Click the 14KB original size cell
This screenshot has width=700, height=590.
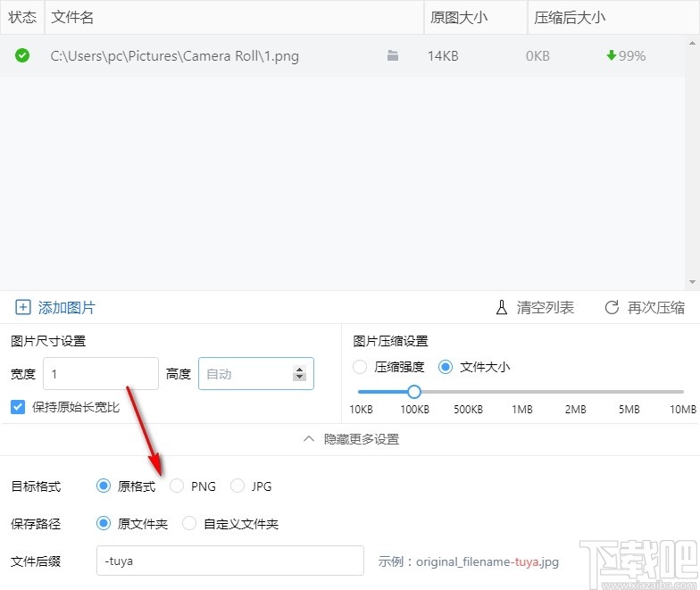[x=443, y=55]
